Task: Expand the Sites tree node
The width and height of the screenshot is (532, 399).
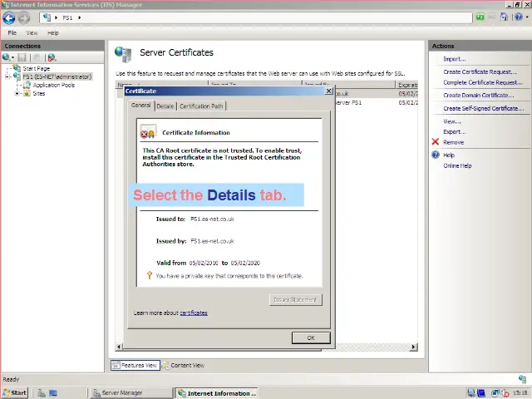Action: pyautogui.click(x=17, y=94)
